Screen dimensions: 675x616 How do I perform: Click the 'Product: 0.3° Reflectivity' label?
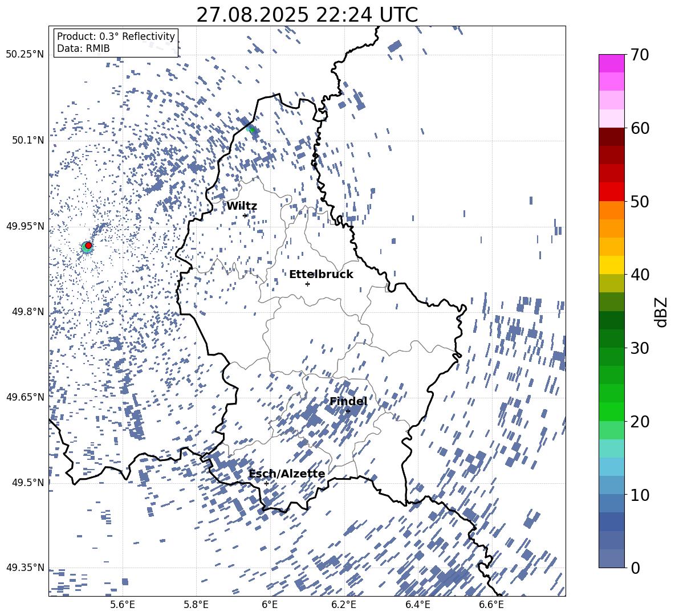116,36
